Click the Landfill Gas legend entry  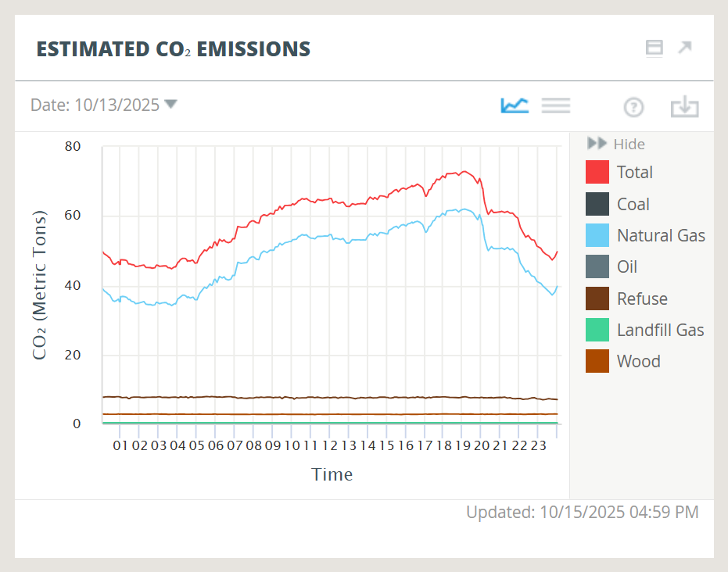[660, 330]
